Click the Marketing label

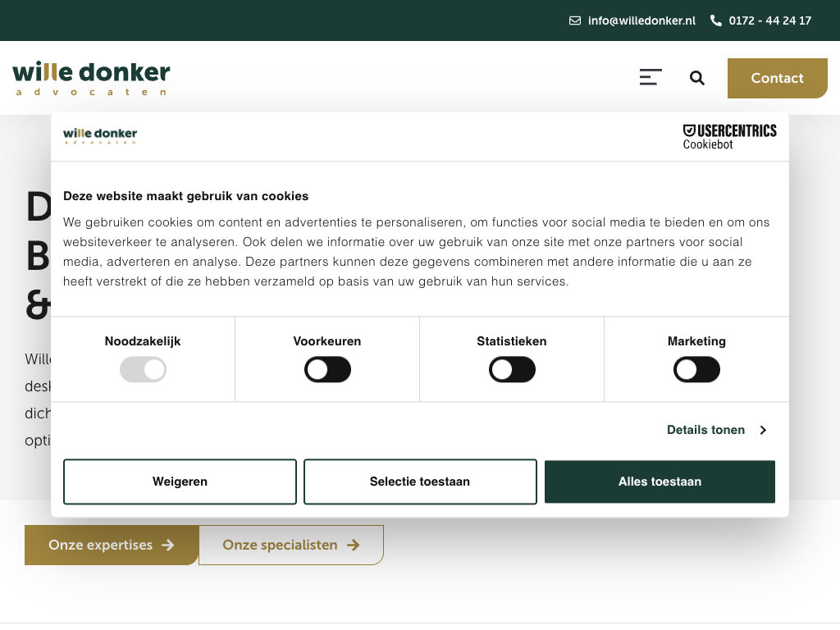[696, 341]
